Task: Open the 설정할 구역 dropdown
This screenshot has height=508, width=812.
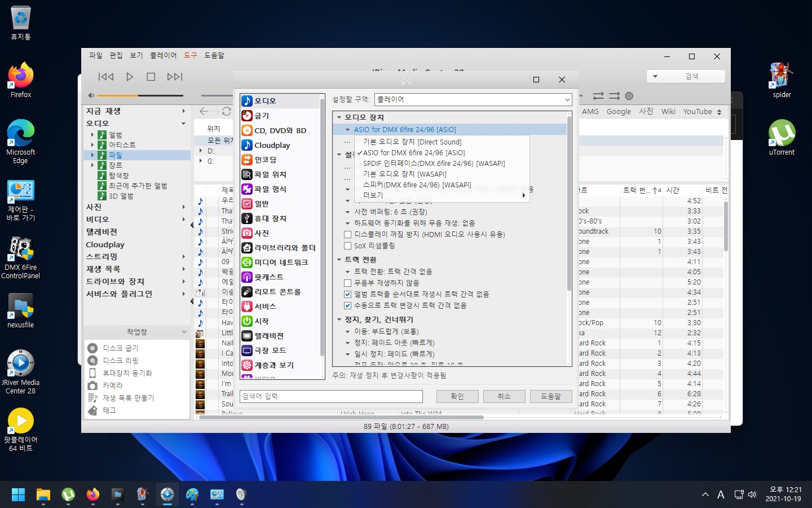Action: [474, 99]
